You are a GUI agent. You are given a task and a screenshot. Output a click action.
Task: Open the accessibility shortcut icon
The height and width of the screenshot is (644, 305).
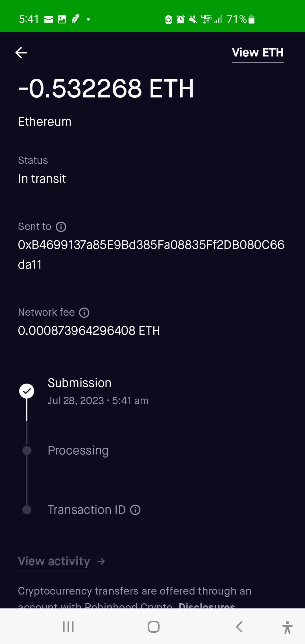tap(287, 627)
